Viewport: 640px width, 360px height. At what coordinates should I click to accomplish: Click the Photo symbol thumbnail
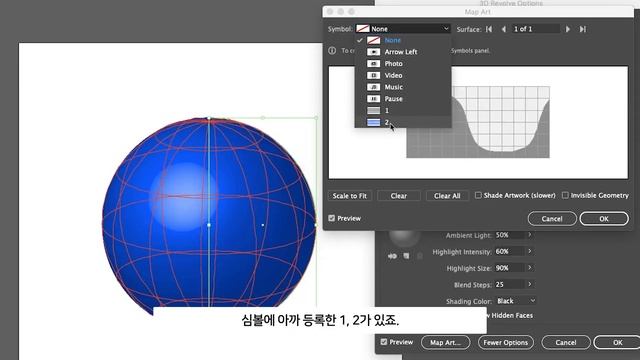click(373, 64)
